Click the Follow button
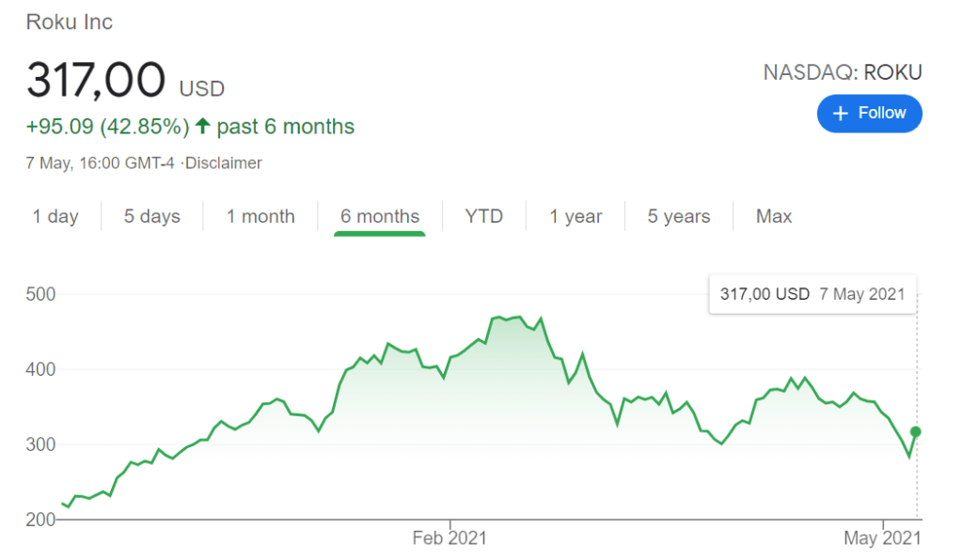 click(869, 113)
